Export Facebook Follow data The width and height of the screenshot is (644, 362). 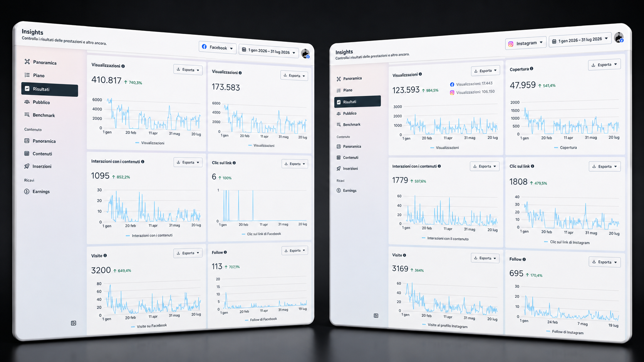tap(295, 250)
